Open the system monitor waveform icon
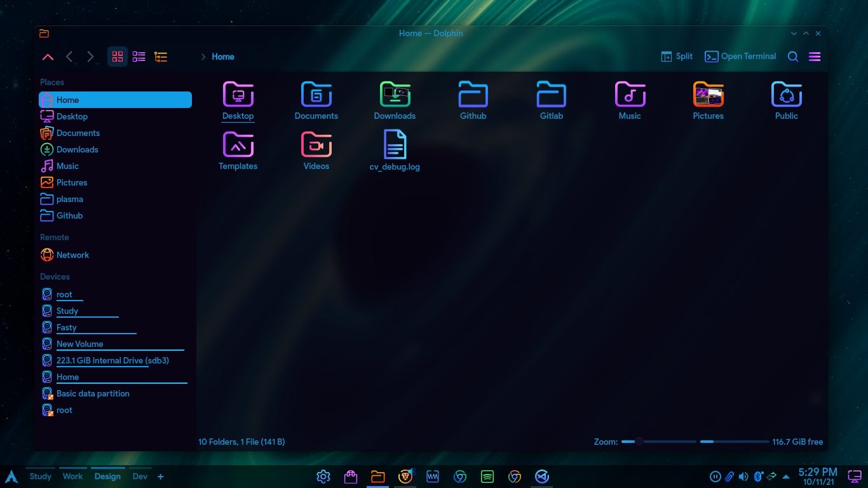Viewport: 868px width, 488px height. click(x=433, y=477)
